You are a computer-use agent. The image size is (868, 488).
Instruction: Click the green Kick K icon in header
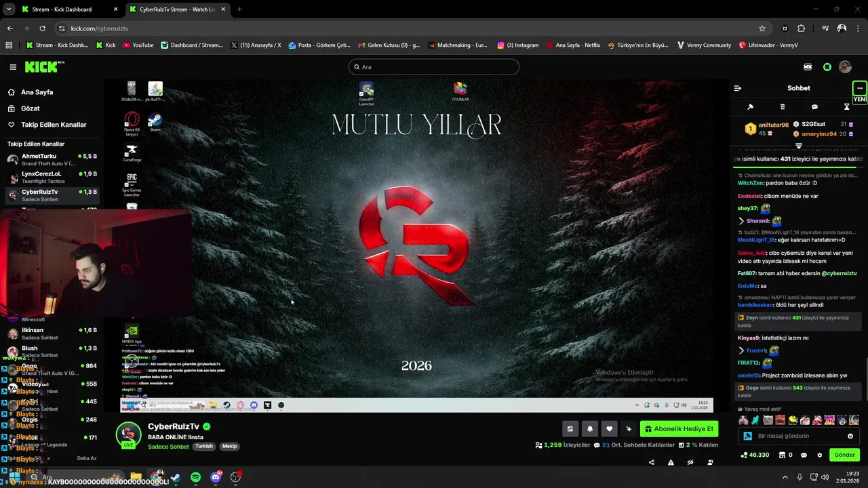(x=827, y=67)
